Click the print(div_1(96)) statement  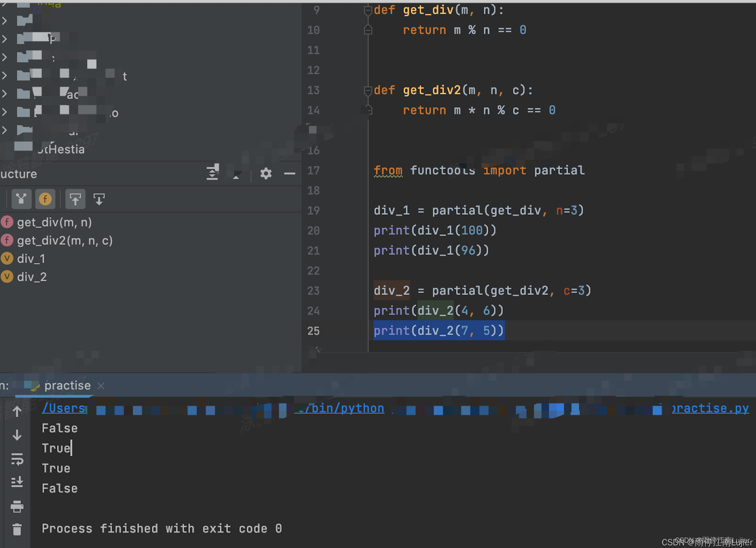click(431, 250)
